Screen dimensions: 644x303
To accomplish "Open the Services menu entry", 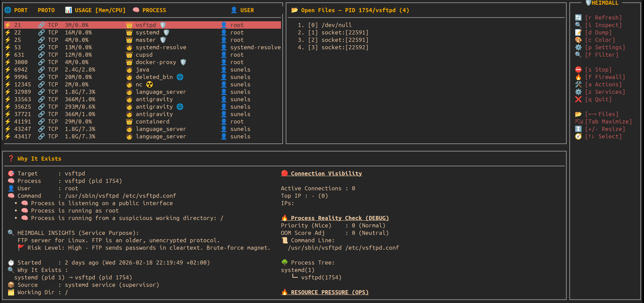I will (604, 92).
